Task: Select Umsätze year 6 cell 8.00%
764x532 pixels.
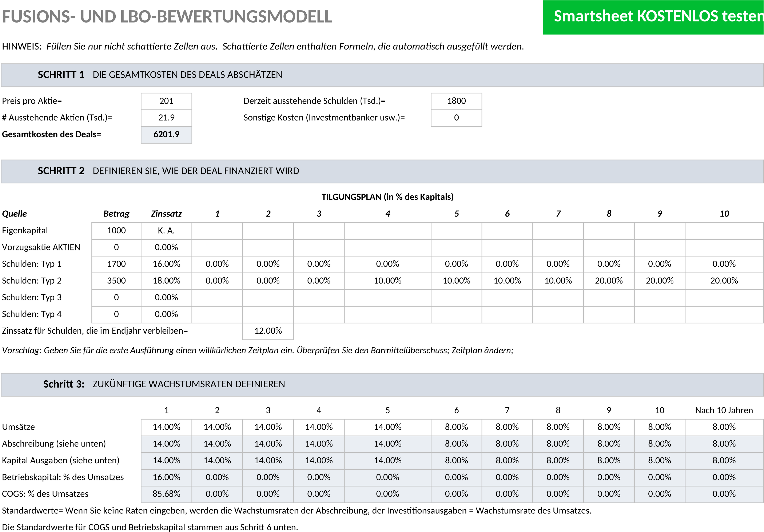Action: (456, 427)
